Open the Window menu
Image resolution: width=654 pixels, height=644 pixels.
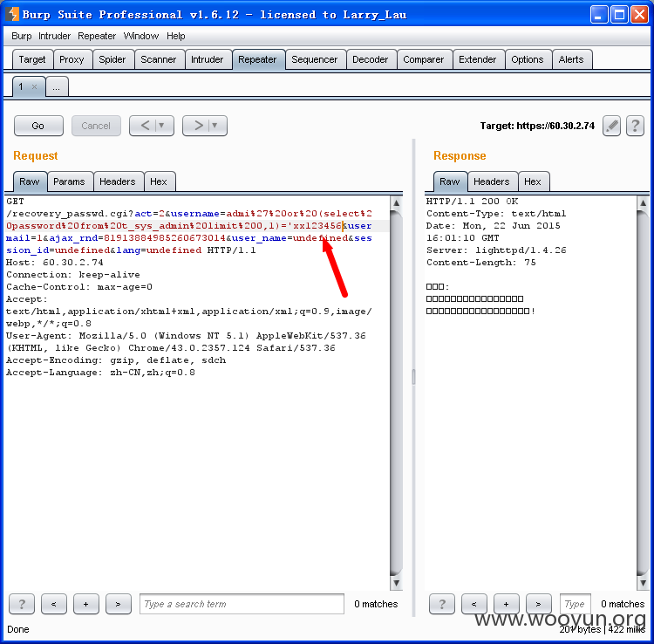point(141,36)
